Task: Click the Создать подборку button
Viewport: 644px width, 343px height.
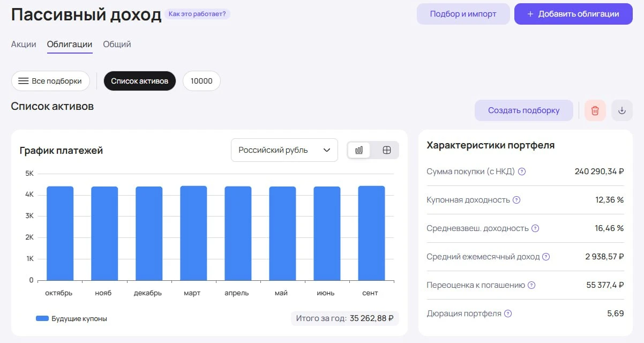Action: 524,110
